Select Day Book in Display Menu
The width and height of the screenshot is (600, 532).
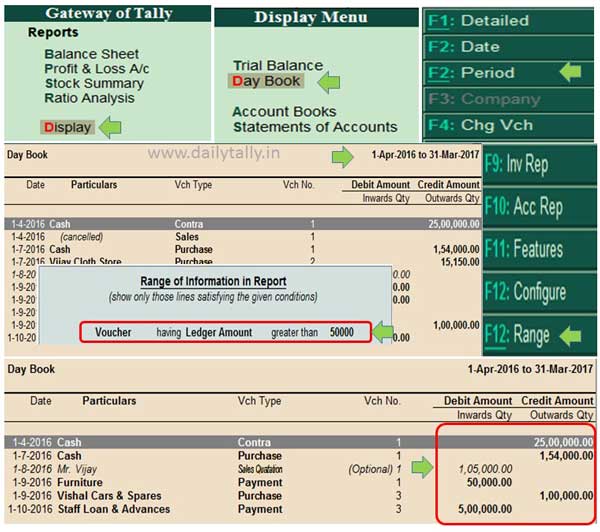coord(266,81)
